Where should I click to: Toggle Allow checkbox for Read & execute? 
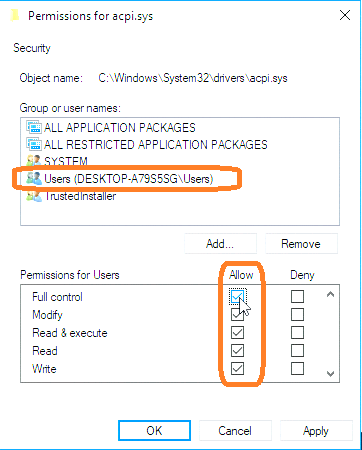(x=237, y=333)
